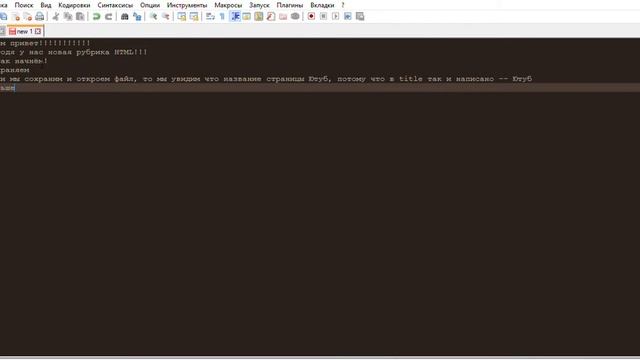Open the Запуск menu
This screenshot has width=640, height=360.
pos(259,5)
